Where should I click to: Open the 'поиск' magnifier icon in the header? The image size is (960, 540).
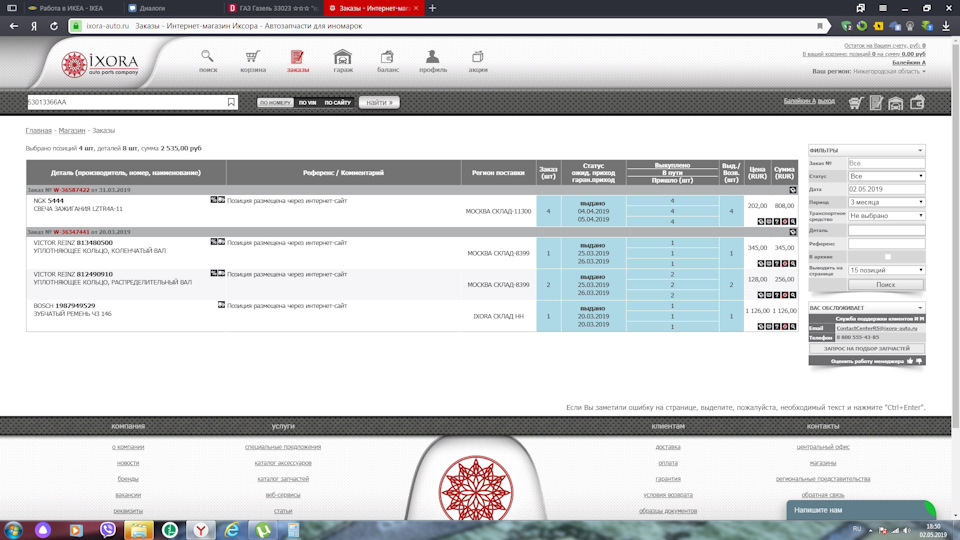(208, 57)
